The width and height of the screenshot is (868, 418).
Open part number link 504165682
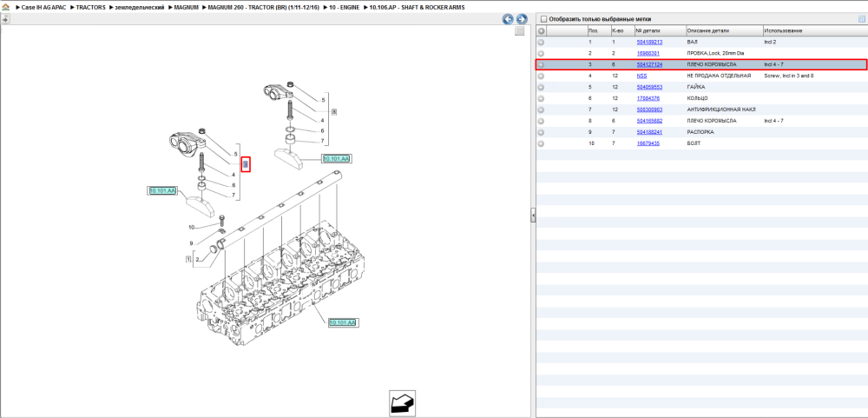tap(649, 121)
